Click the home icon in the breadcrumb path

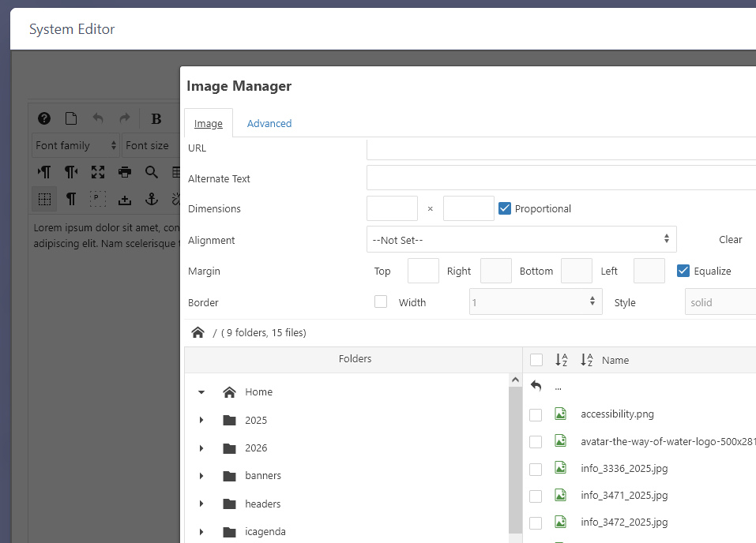click(x=198, y=332)
